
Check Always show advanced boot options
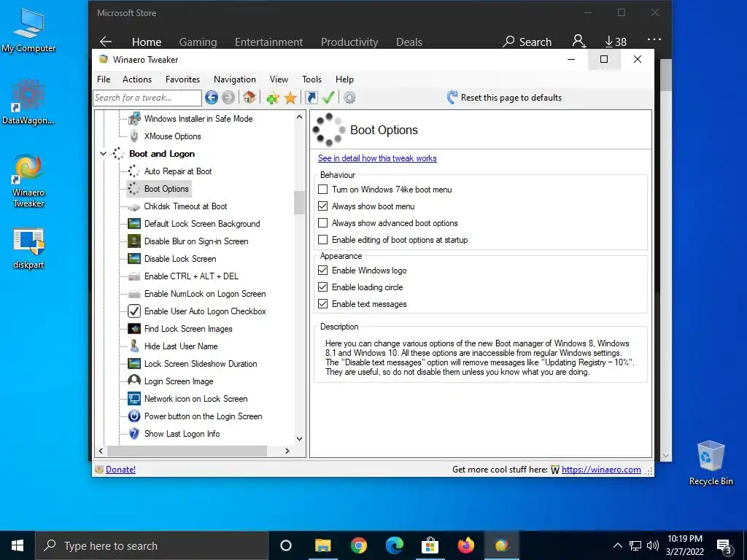point(323,223)
